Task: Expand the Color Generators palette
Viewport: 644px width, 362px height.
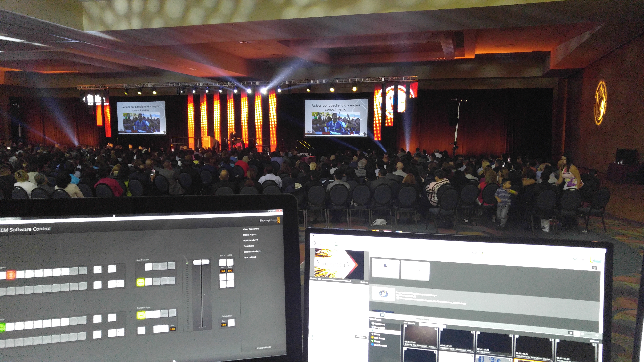Action: click(x=251, y=229)
